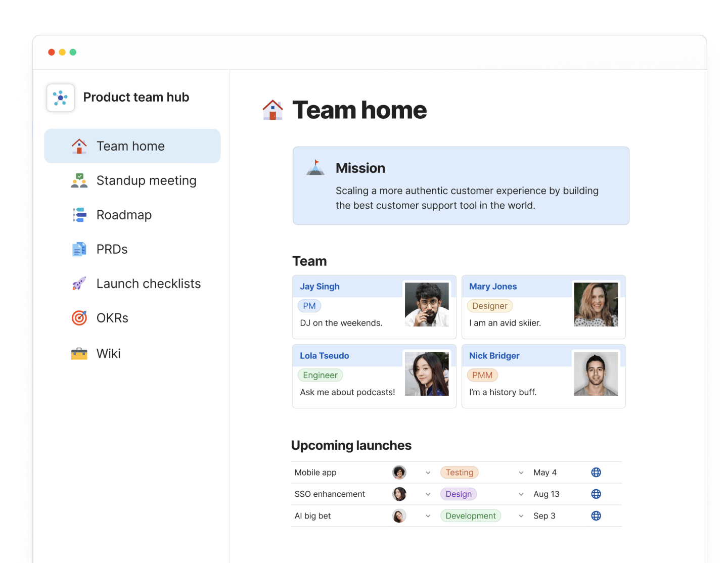This screenshot has width=728, height=563.
Task: Click the rocket icon next to Launch checklists
Action: click(79, 284)
